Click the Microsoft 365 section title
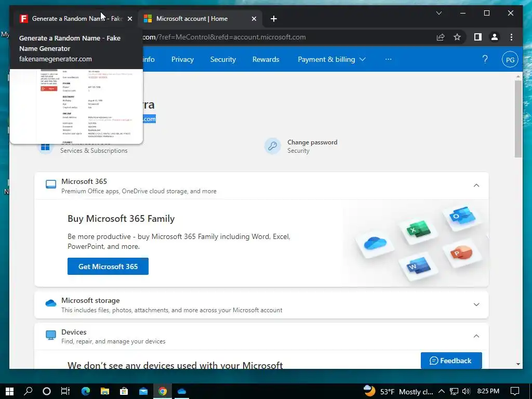 84,181
